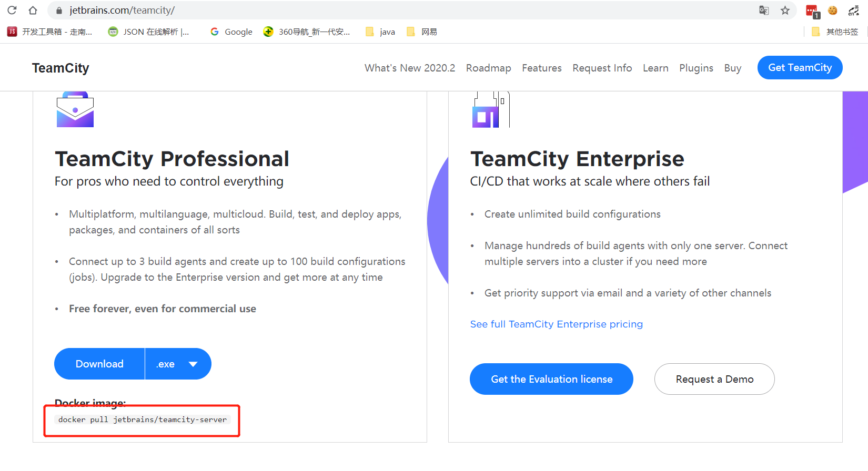Click Get the Evaluation license button
Screen dimensions: 868x471
(x=551, y=379)
